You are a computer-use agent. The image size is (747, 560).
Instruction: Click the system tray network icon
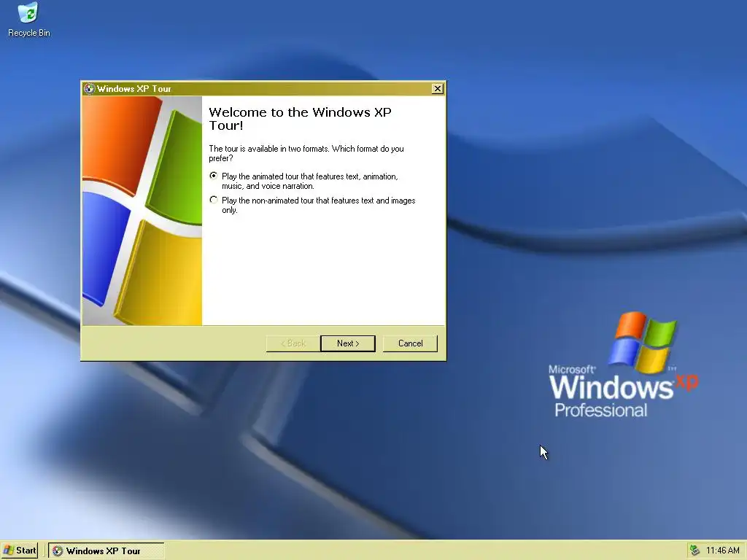coord(695,551)
